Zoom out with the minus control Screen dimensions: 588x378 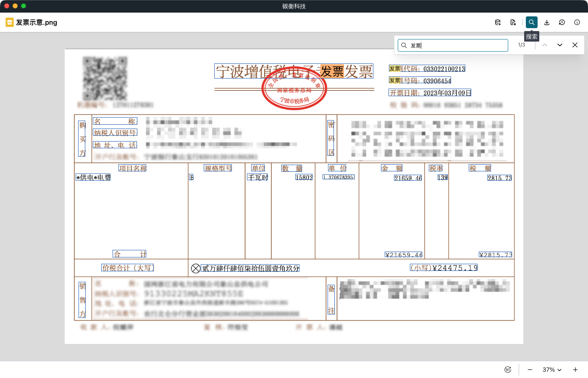(x=530, y=370)
